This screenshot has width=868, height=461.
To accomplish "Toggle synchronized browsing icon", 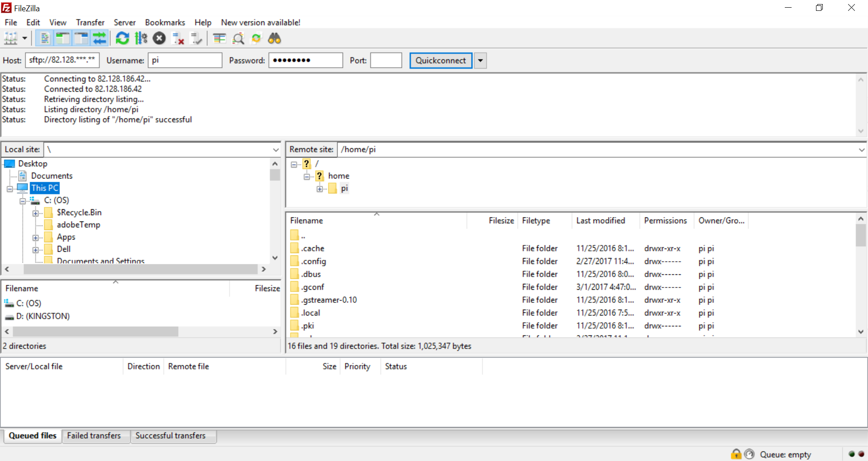I will pyautogui.click(x=256, y=38).
